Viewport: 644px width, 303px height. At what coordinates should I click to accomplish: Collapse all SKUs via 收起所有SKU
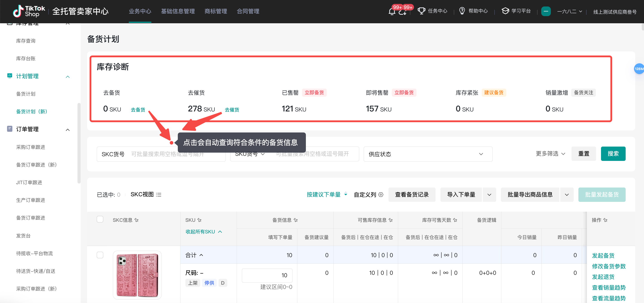[204, 232]
